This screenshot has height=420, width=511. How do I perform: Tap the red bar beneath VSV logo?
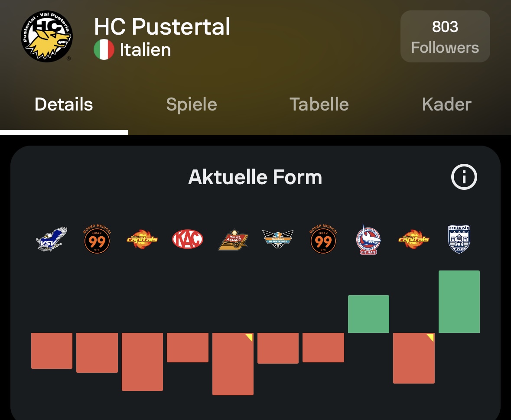pos(52,351)
